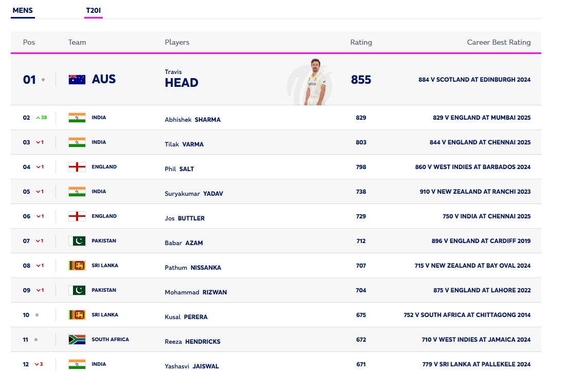588x372 pixels.
Task: Click the Players column header
Action: (x=177, y=42)
